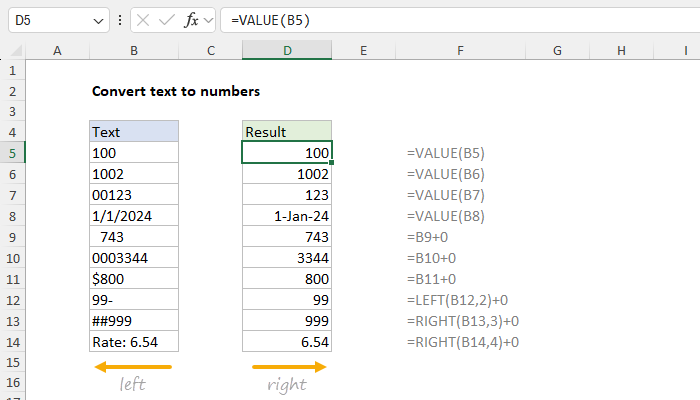Select result cell D6 showing 1002
The image size is (700, 400).
287,174
